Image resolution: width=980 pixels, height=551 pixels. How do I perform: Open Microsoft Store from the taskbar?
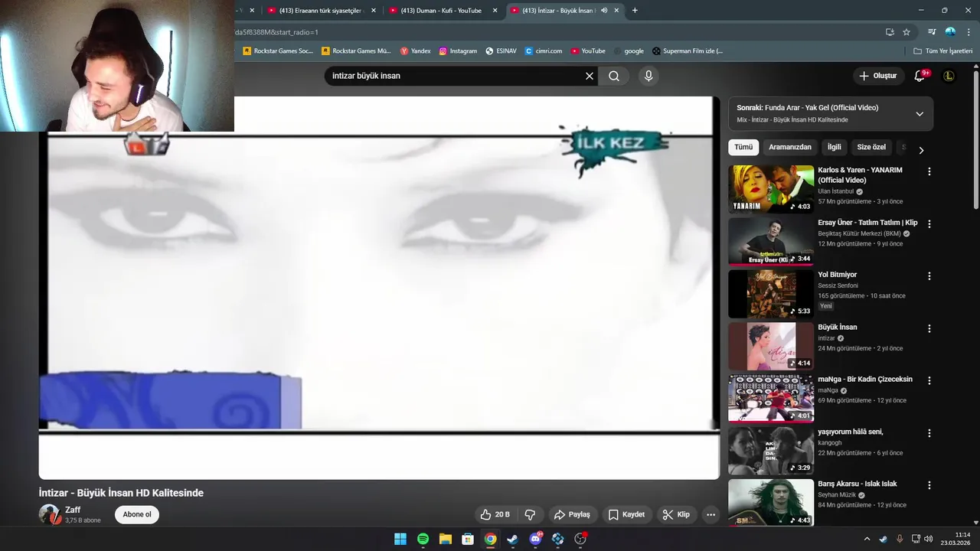(x=467, y=539)
